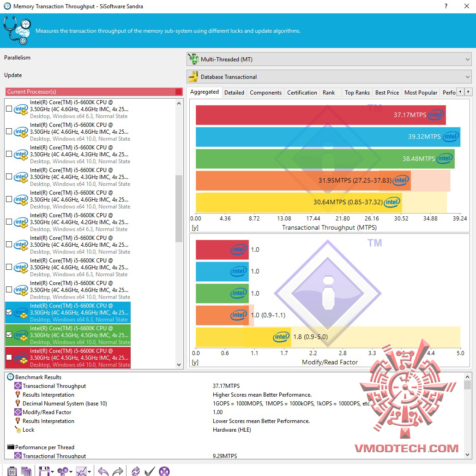Click results pane scroll-up arrow
Image resolution: width=476 pixels, height=476 pixels.
(468, 377)
